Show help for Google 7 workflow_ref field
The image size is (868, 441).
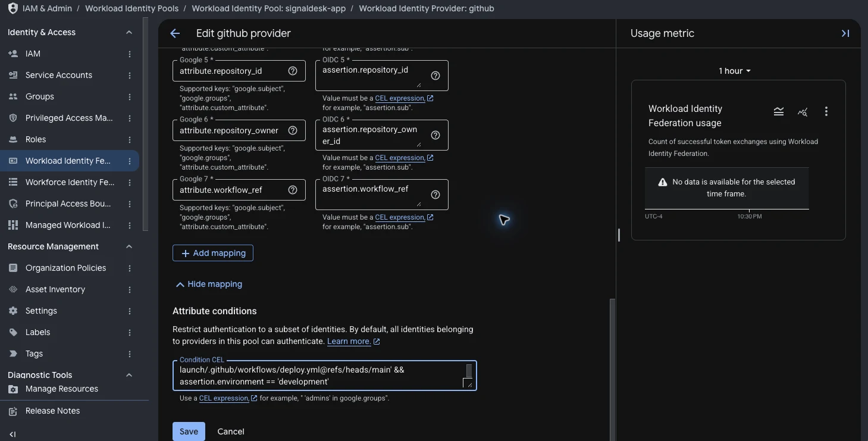tap(293, 190)
